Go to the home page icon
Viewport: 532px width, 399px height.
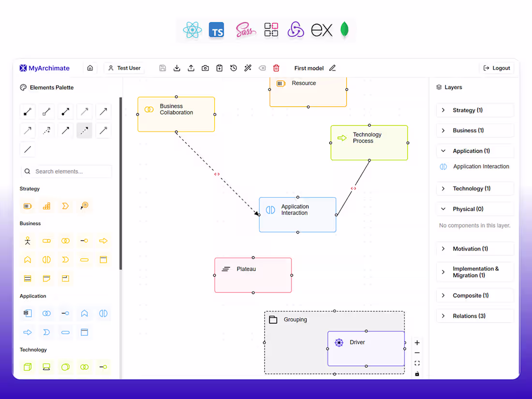click(90, 68)
